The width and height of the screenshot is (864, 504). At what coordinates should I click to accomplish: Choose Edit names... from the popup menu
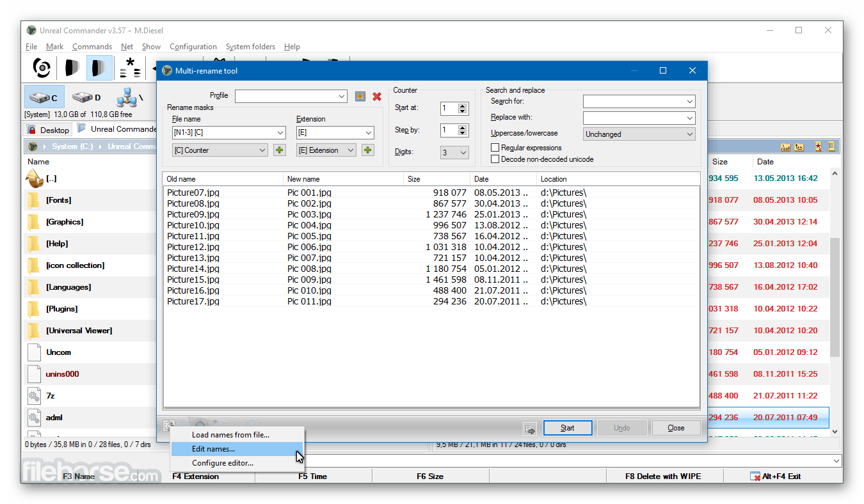click(237, 449)
